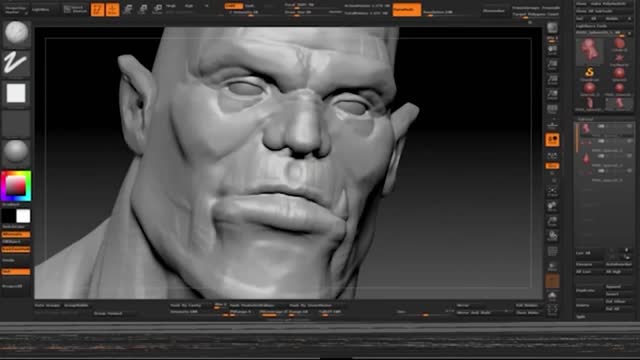Image resolution: width=640 pixels, height=360 pixels.
Task: Toggle the orange Edit mode button
Action: (98, 9)
